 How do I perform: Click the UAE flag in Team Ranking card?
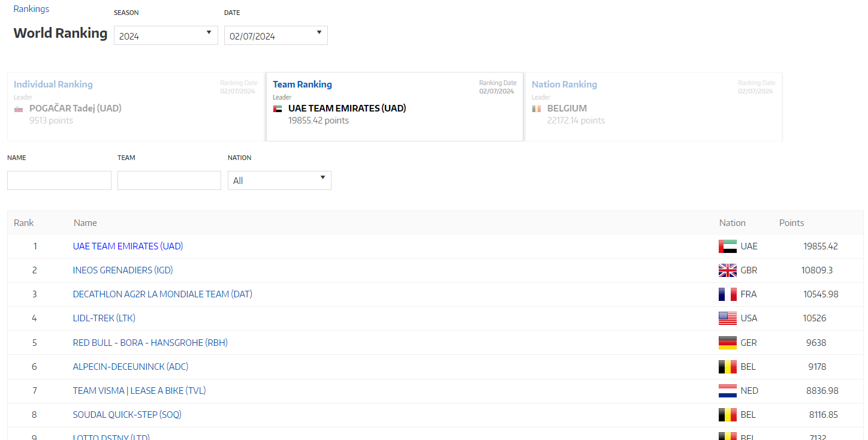tap(278, 109)
